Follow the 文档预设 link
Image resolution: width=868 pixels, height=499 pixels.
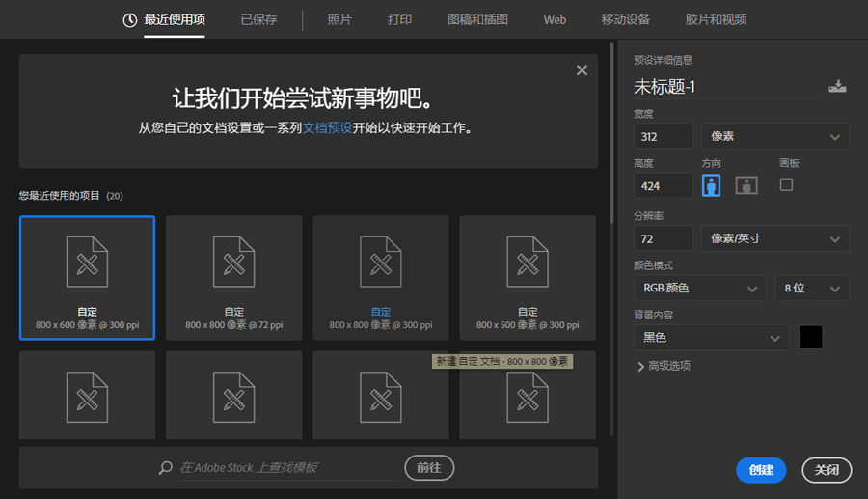pyautogui.click(x=327, y=128)
